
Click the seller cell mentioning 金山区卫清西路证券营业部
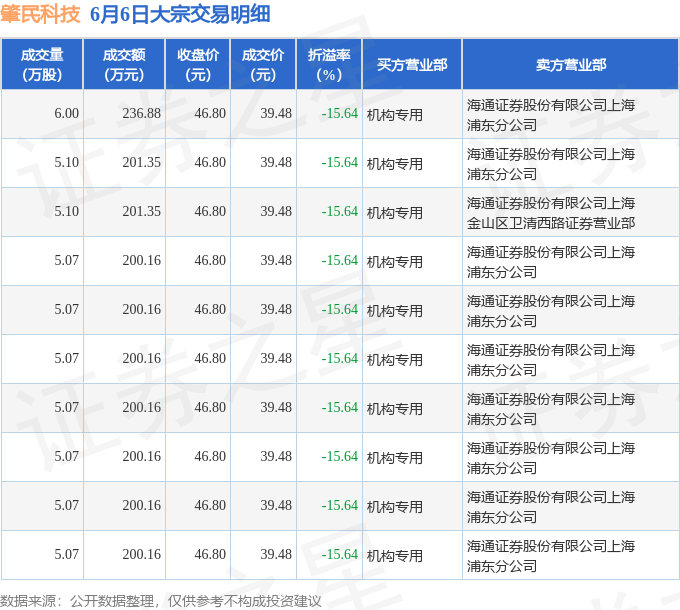[x=571, y=212]
